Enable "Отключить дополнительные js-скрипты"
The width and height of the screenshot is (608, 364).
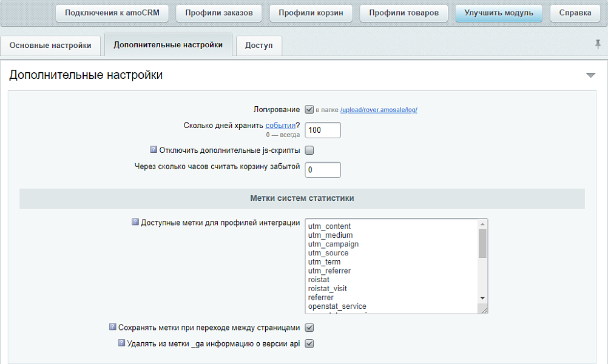tap(309, 149)
